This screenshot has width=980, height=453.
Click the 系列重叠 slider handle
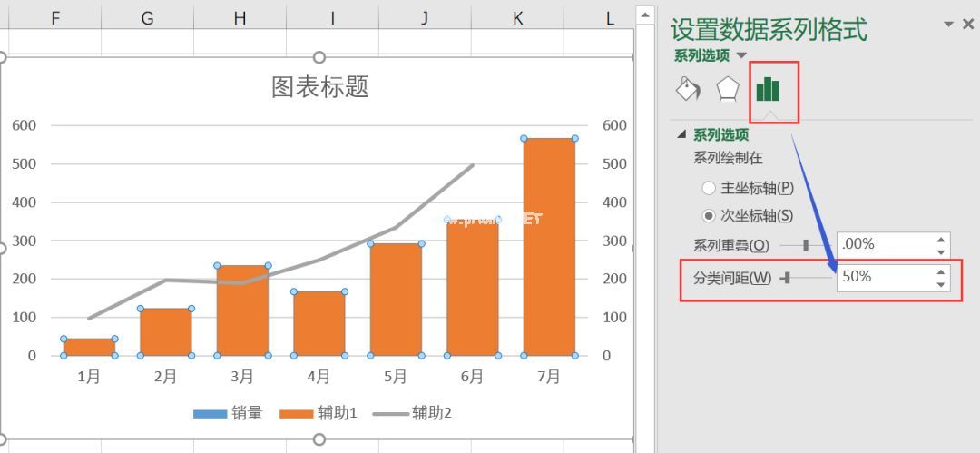tap(805, 245)
